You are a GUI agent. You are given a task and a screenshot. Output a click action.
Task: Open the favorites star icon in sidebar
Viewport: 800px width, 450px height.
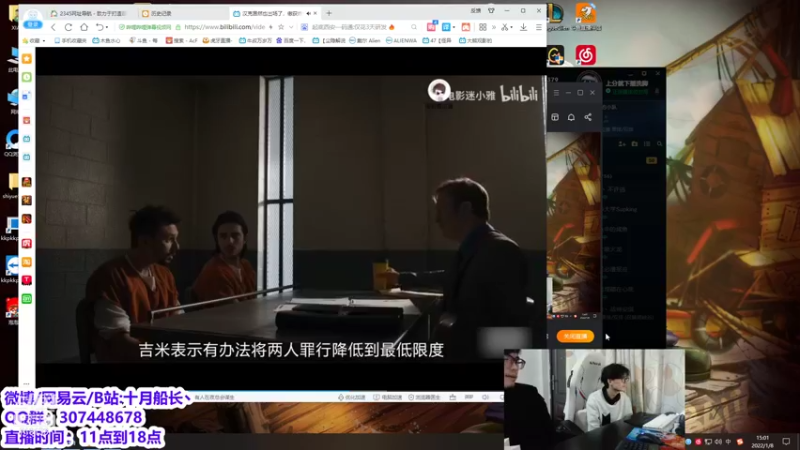(x=27, y=59)
